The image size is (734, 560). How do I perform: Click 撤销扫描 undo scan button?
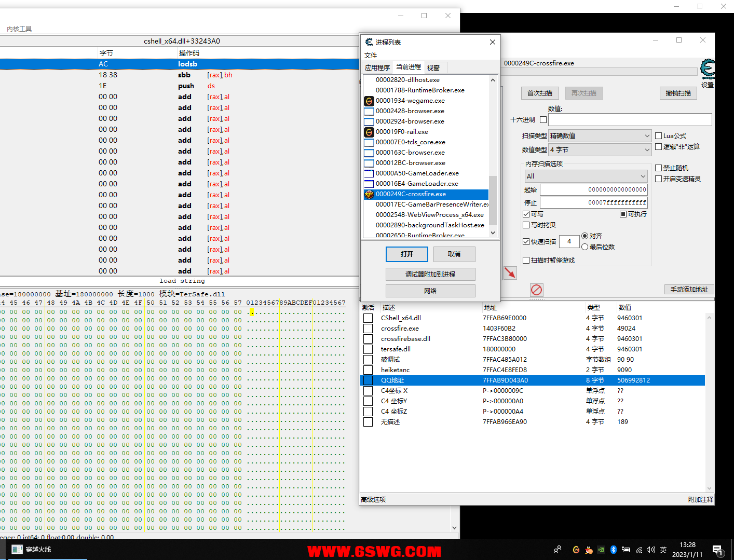(x=678, y=93)
